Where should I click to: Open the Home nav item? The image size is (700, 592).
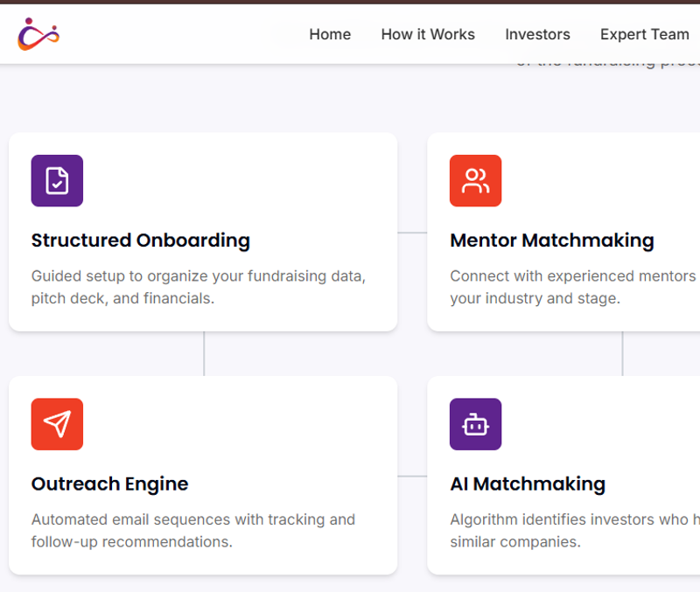point(330,34)
